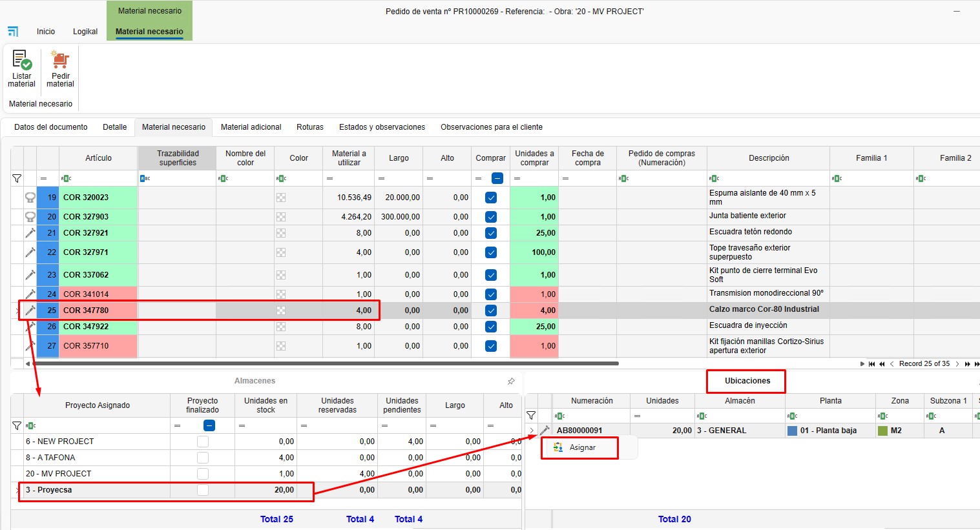Click the profile icon on row 19 COR 320023

pos(30,198)
